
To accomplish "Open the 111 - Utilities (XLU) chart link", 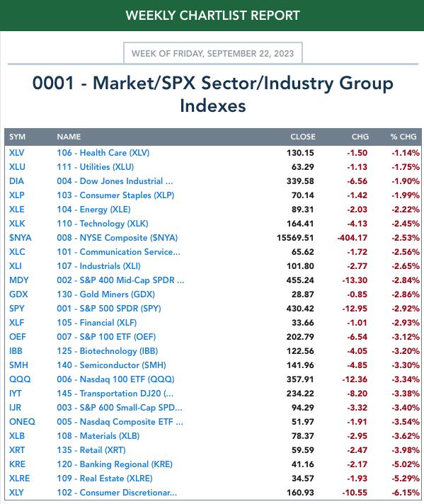I will tap(95, 167).
